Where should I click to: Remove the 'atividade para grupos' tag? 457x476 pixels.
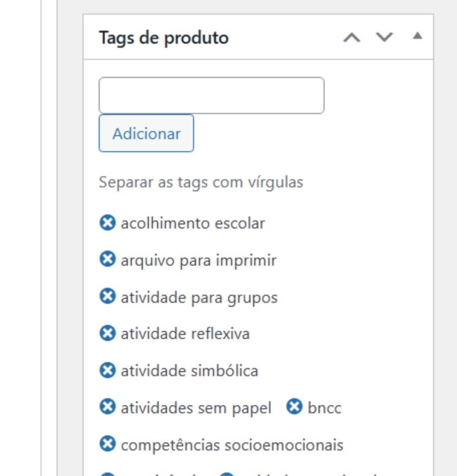107,297
